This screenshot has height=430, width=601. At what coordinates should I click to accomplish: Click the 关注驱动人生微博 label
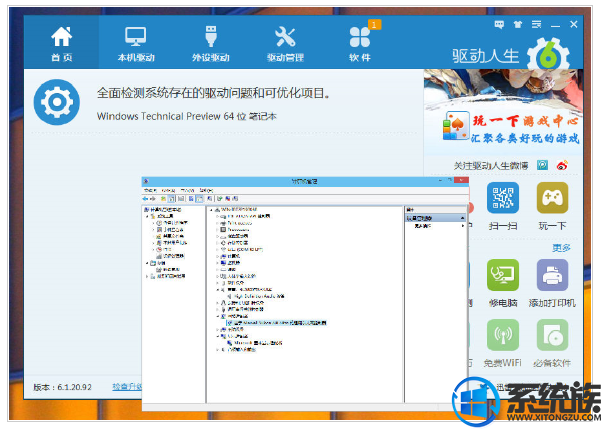pos(491,166)
